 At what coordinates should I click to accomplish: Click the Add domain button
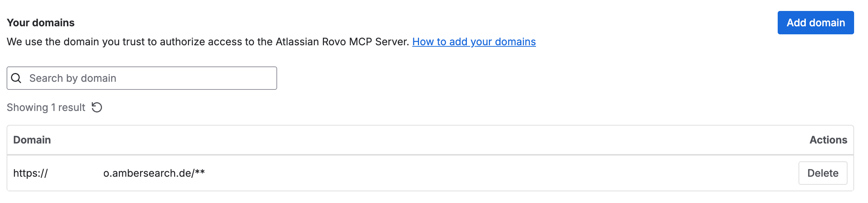click(x=816, y=23)
